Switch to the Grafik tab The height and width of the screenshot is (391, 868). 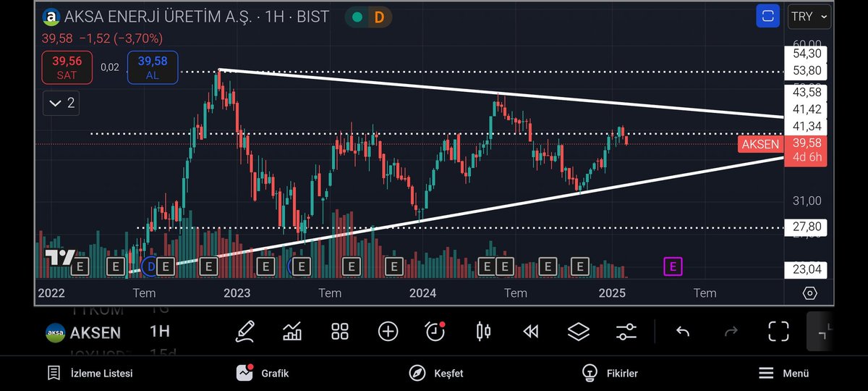point(263,374)
